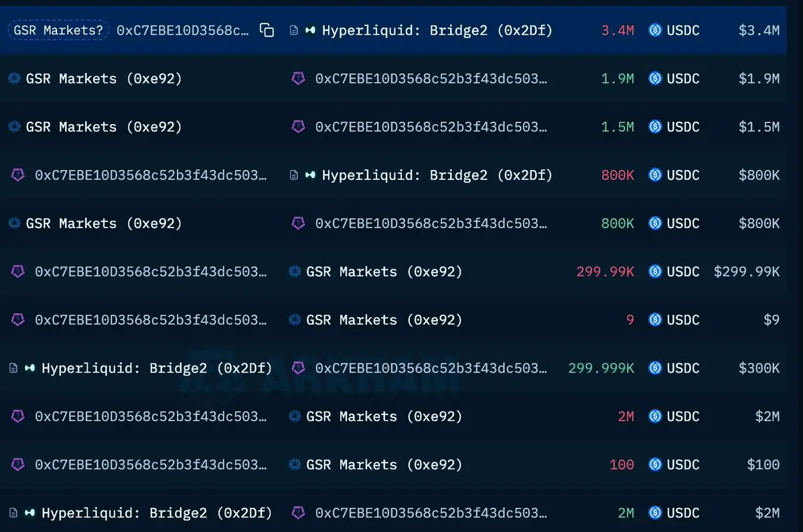
Task: Select the red 299.99K amount
Action: [x=605, y=271]
